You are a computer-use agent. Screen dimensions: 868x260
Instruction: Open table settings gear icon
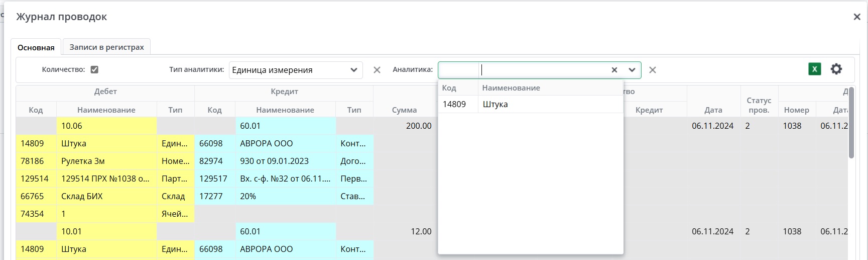pyautogui.click(x=836, y=69)
